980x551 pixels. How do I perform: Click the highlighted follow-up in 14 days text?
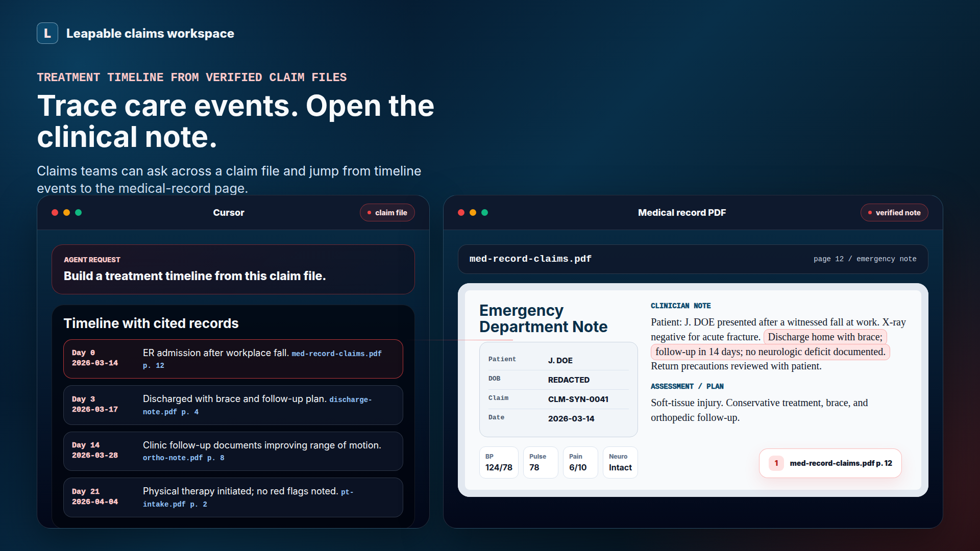point(770,352)
